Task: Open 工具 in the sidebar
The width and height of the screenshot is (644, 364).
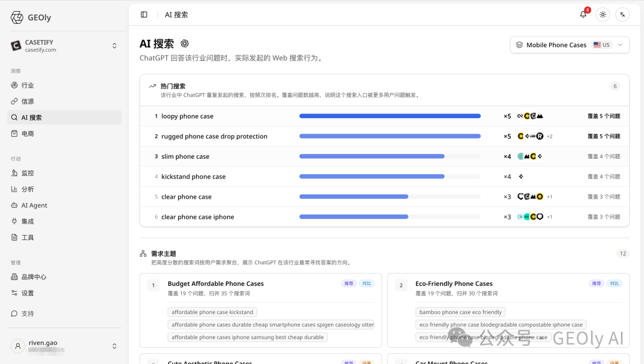Action: coord(64,237)
